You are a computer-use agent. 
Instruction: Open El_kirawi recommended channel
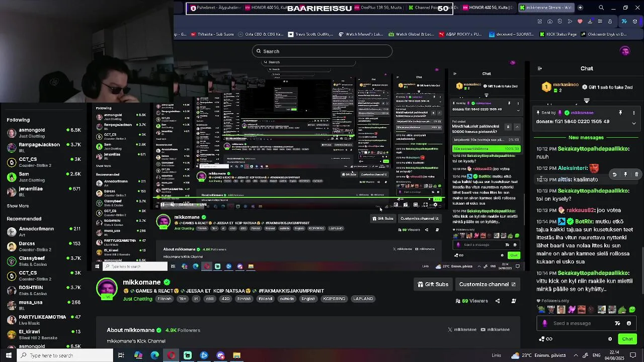point(43,334)
